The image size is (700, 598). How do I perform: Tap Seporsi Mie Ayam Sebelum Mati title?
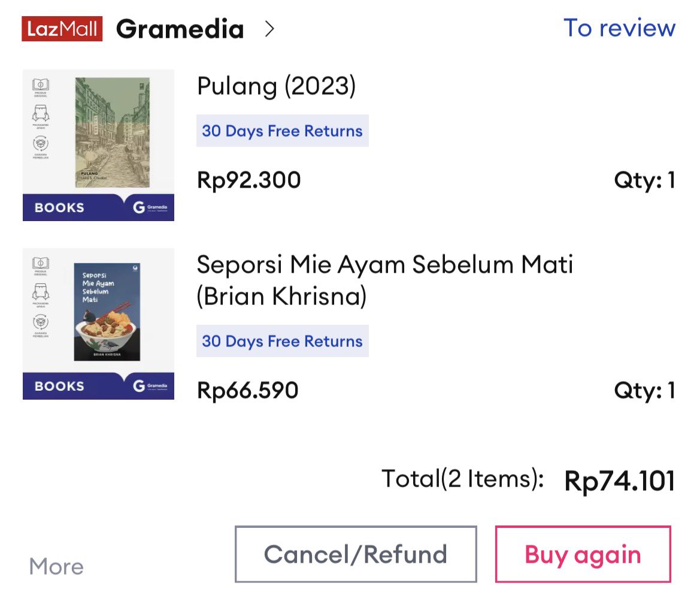pos(384,280)
